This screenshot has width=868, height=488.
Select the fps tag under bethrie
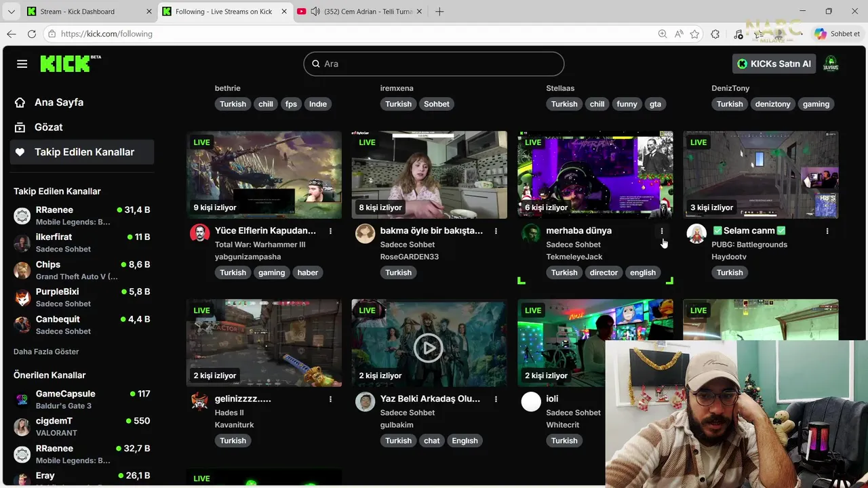[x=291, y=104]
